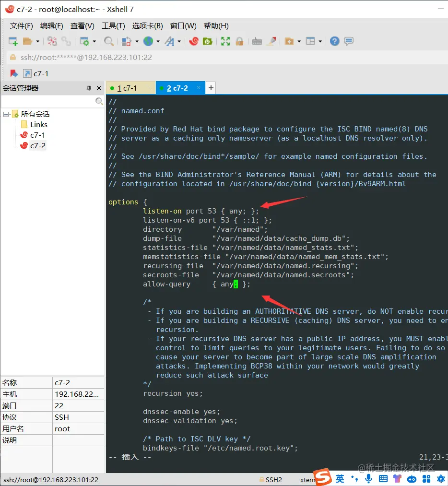Open session Properties gear icon

pos(84,41)
